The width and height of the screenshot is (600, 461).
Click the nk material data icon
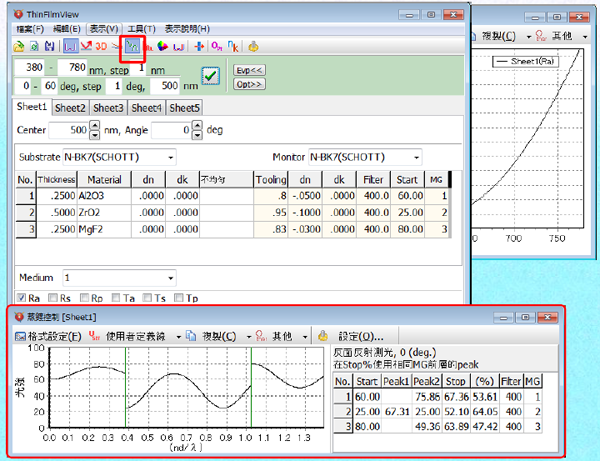point(233,46)
